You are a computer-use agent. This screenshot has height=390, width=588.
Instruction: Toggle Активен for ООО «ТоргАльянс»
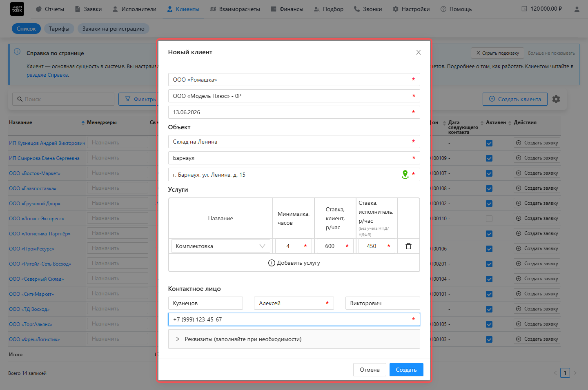tap(489, 324)
